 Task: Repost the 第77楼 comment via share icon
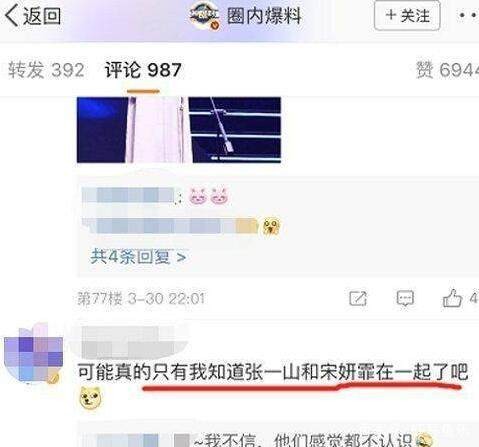click(358, 298)
